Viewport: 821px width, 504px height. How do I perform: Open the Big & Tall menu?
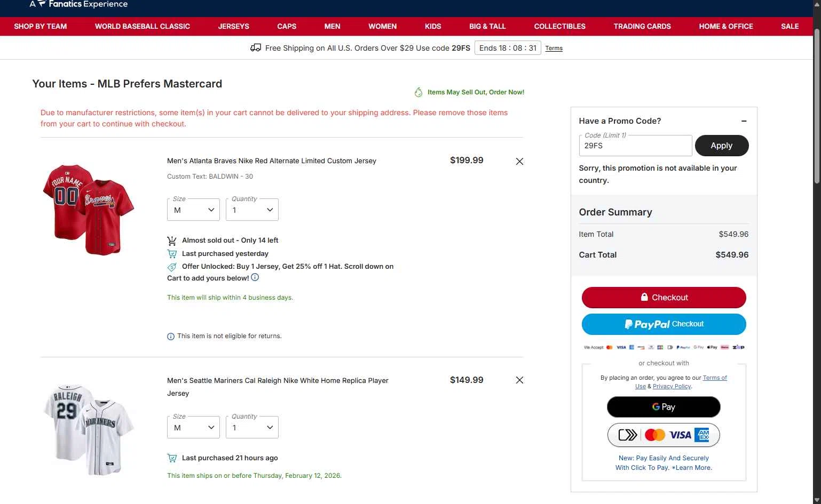pyautogui.click(x=487, y=26)
